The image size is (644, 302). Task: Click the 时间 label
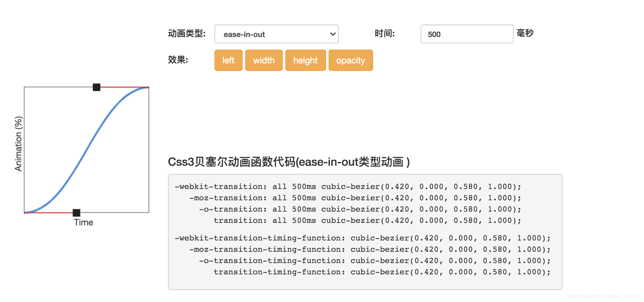385,33
